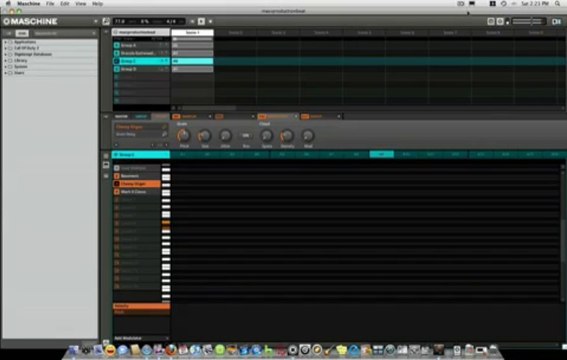Click the Group C color icon

(116, 61)
